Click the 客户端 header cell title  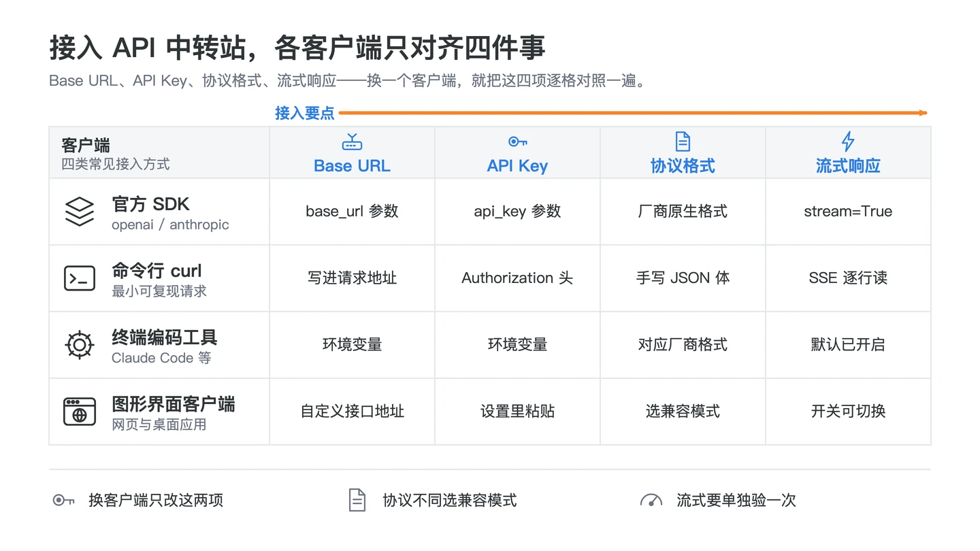click(x=86, y=146)
